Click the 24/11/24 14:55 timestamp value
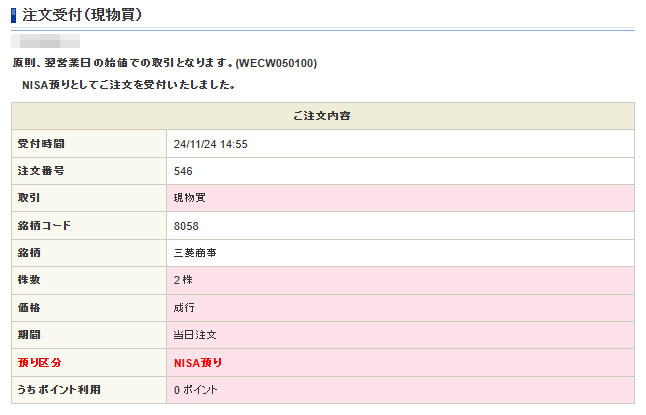This screenshot has width=646, height=415. 210,144
